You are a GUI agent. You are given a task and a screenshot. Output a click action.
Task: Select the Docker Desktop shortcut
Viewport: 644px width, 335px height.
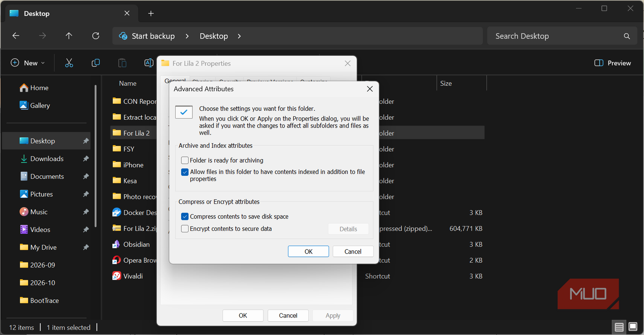(x=134, y=213)
